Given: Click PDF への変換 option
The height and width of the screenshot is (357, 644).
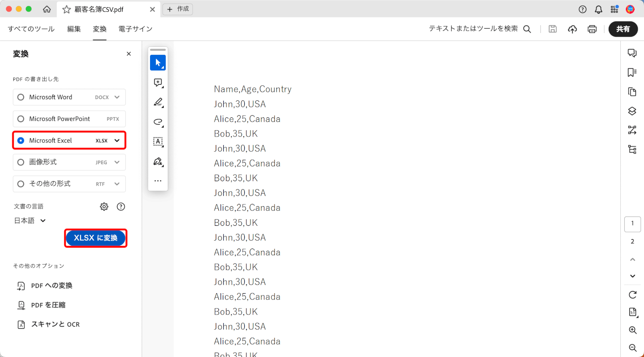Looking at the screenshot, I should (x=45, y=286).
